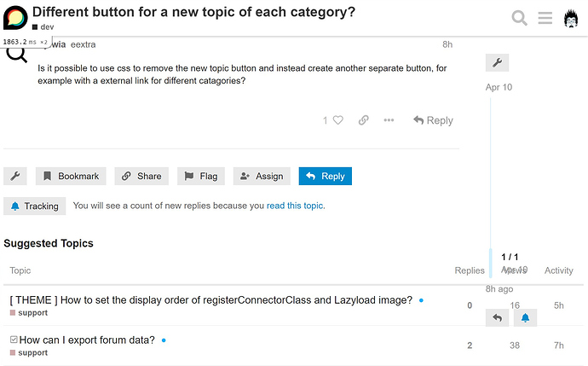Image resolution: width=588 pixels, height=366 pixels.
Task: Click the Bookmark button
Action: [x=71, y=176]
